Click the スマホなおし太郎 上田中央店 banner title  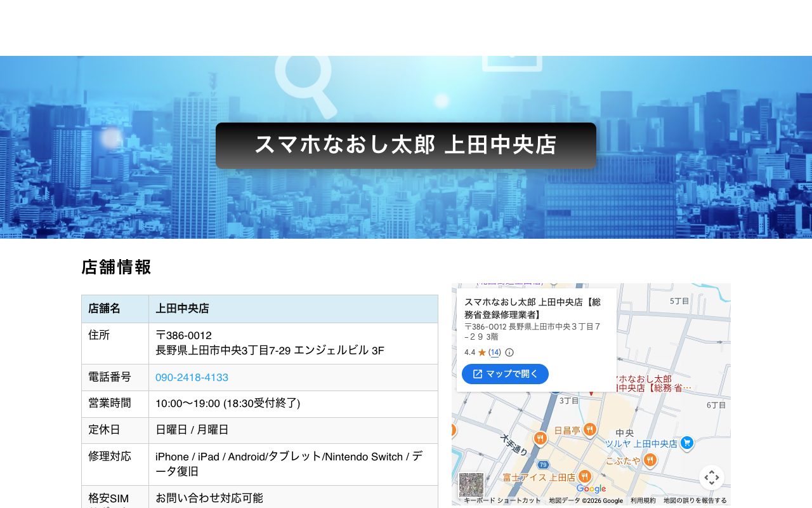406,145
